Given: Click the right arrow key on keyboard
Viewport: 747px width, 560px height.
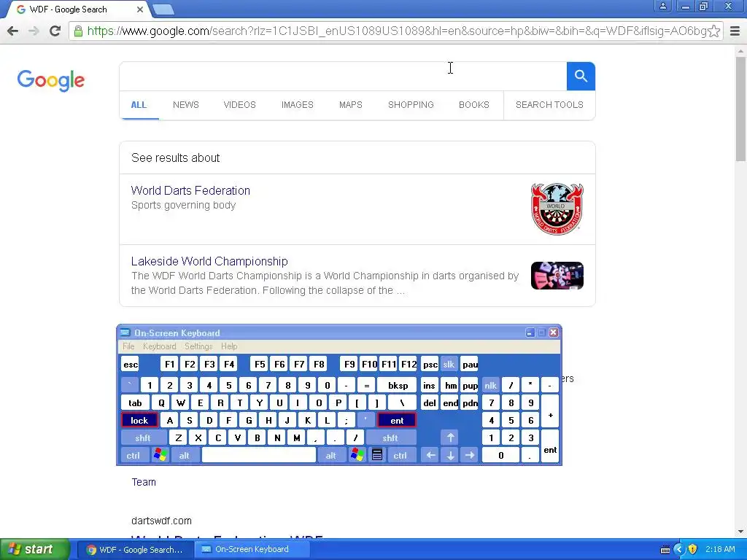Looking at the screenshot, I should tap(470, 455).
